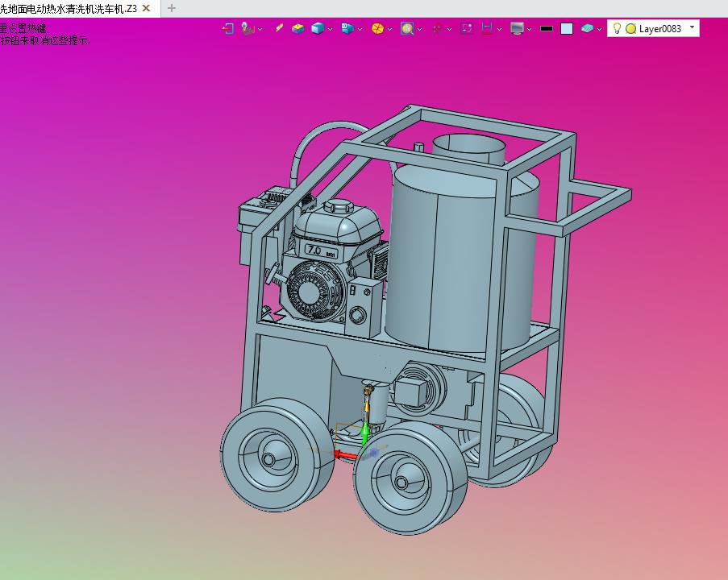
Task: Click the yellow circle icon beside Layer0083
Action: tap(630, 29)
